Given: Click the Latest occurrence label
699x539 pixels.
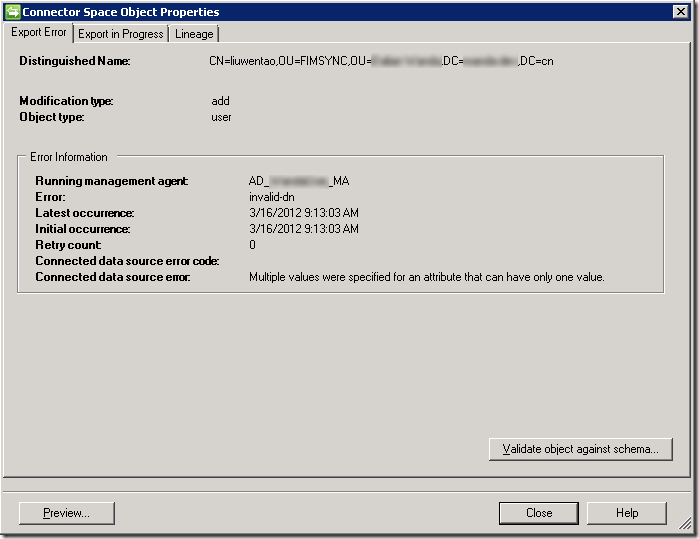Looking at the screenshot, I should point(84,213).
